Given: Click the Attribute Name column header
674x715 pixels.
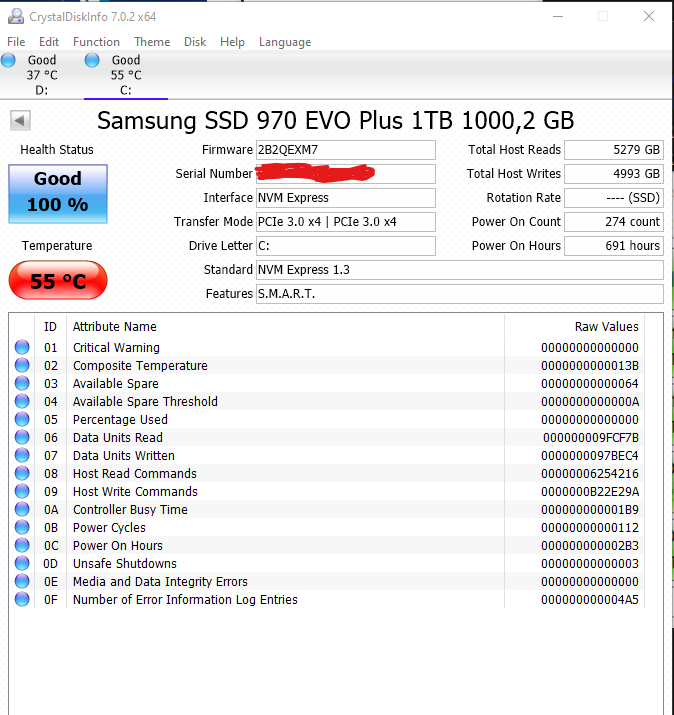Looking at the screenshot, I should pos(285,326).
